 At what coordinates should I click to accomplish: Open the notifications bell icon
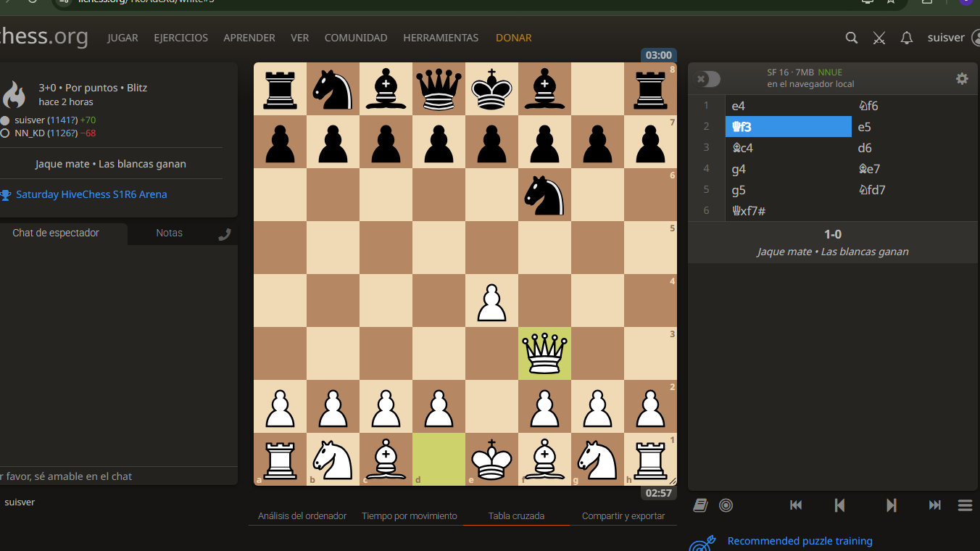(x=907, y=38)
